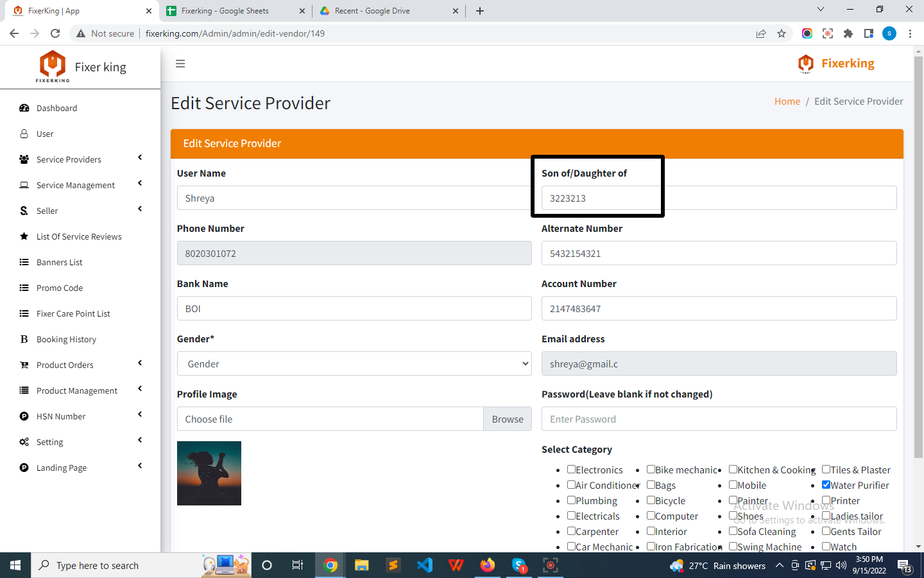Click the Promo Code list icon
924x578 pixels.
[24, 288]
